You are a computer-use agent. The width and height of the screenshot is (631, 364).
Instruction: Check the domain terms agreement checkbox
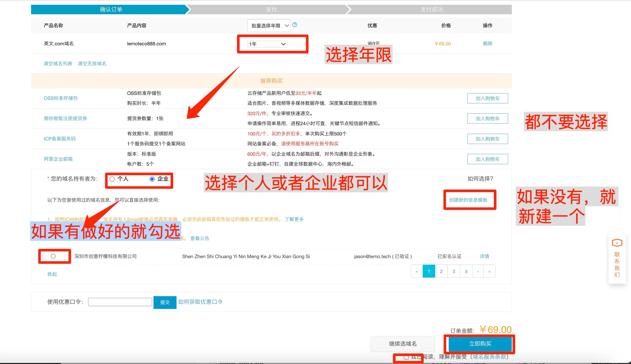406,357
